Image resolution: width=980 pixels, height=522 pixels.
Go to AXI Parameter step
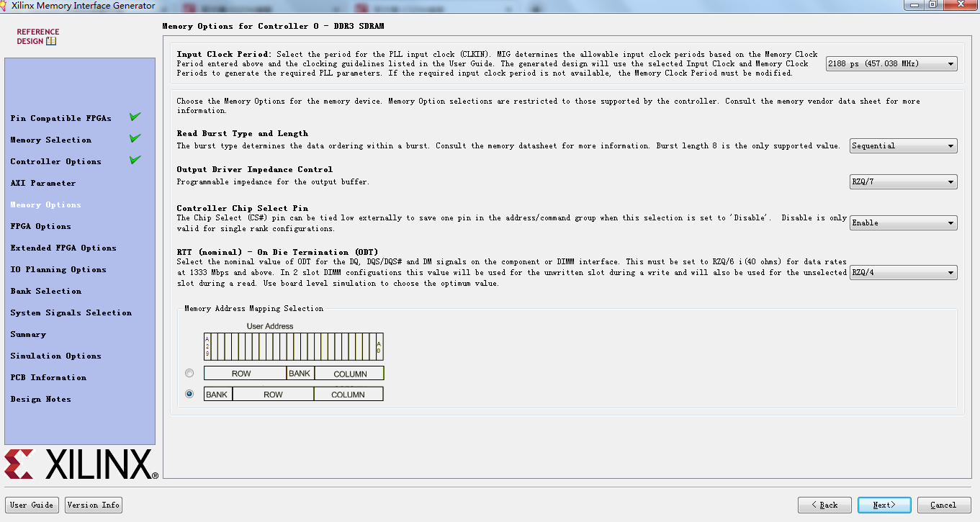(43, 183)
